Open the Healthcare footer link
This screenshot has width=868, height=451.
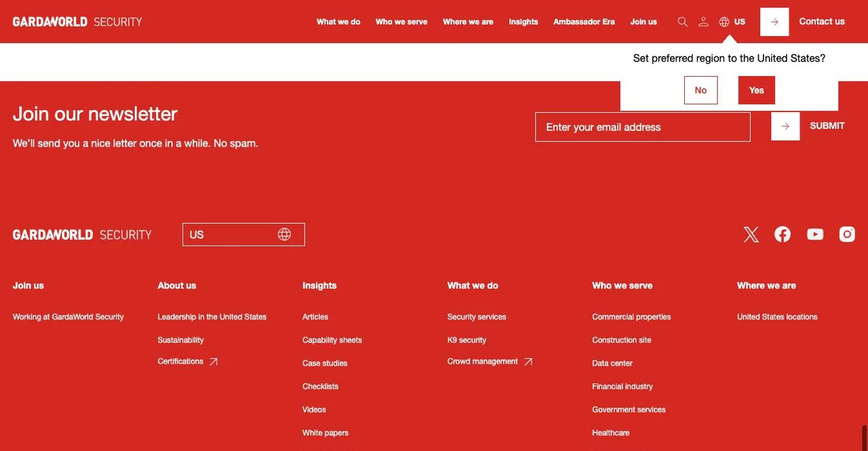611,432
